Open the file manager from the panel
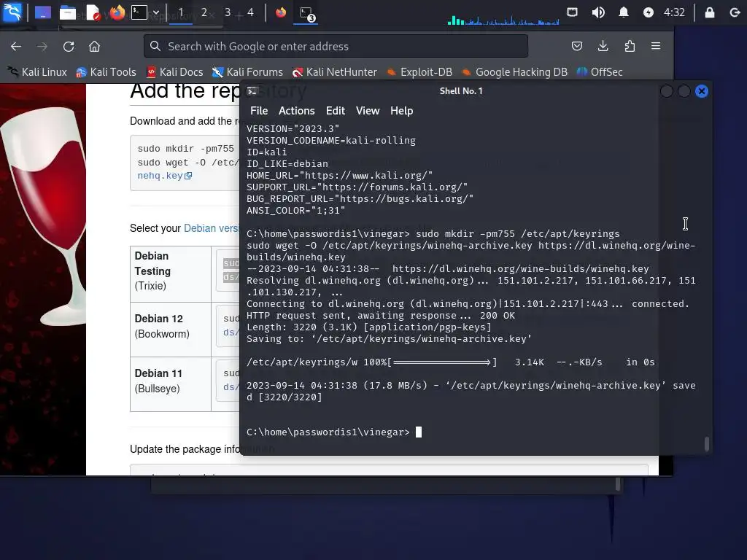The width and height of the screenshot is (747, 560). (x=68, y=12)
